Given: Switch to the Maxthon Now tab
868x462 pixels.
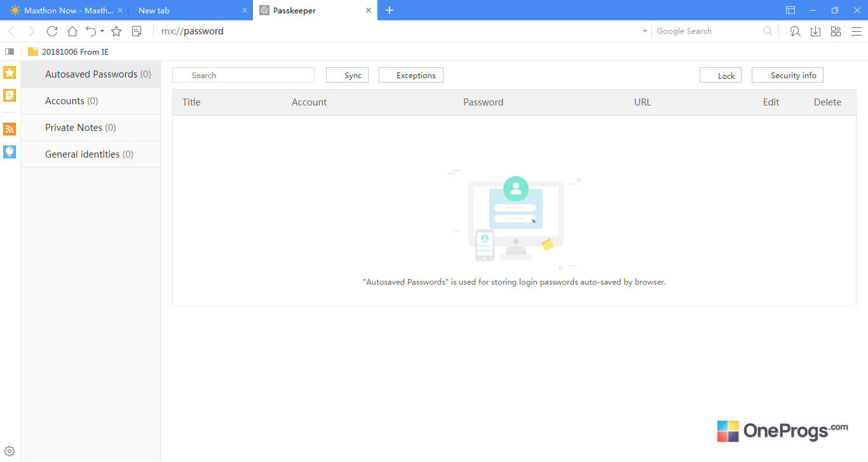Looking at the screenshot, I should pos(64,10).
